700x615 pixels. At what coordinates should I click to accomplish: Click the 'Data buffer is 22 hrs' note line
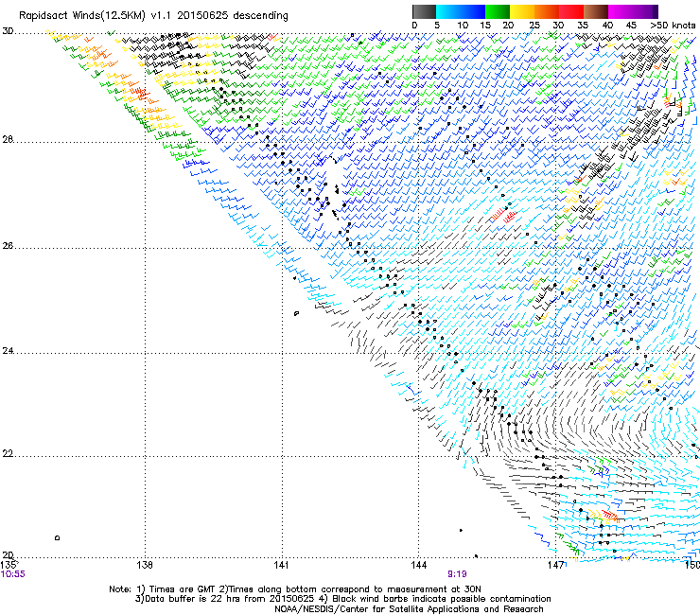point(342,599)
